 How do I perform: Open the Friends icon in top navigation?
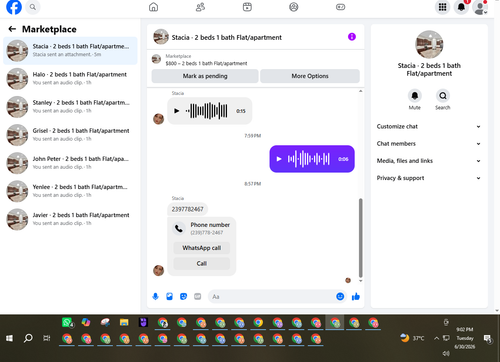tap(200, 7)
